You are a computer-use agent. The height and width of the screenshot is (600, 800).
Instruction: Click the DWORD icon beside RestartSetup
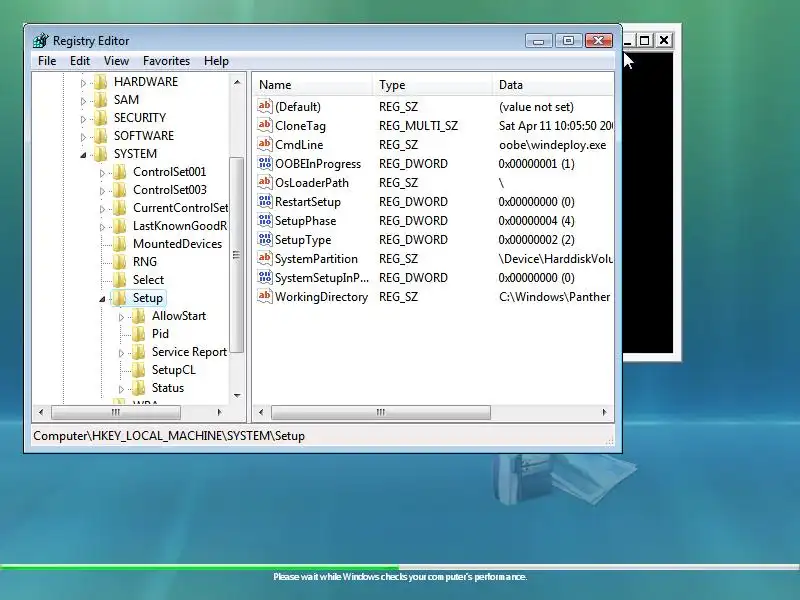pyautogui.click(x=264, y=202)
